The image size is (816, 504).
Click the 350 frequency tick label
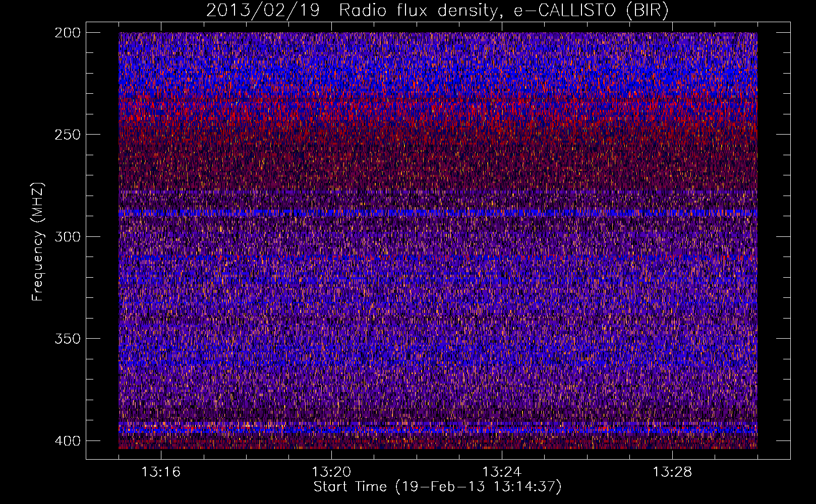click(67, 338)
